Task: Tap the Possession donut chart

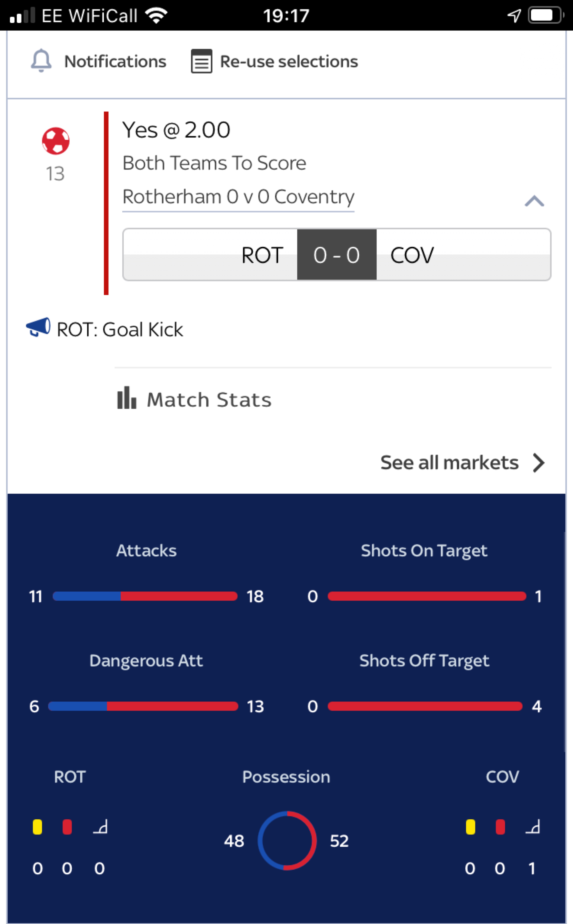Action: [287, 841]
